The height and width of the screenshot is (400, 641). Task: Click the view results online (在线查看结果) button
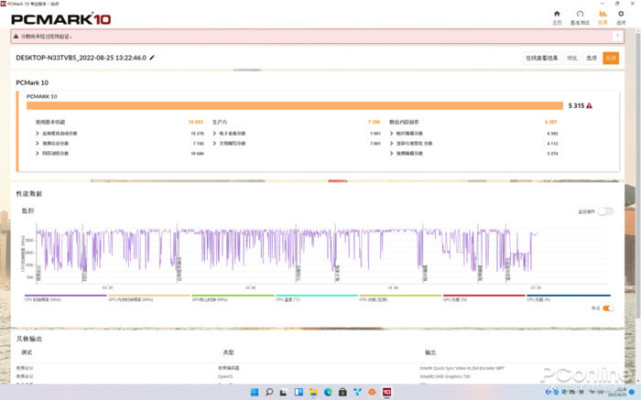coord(542,58)
